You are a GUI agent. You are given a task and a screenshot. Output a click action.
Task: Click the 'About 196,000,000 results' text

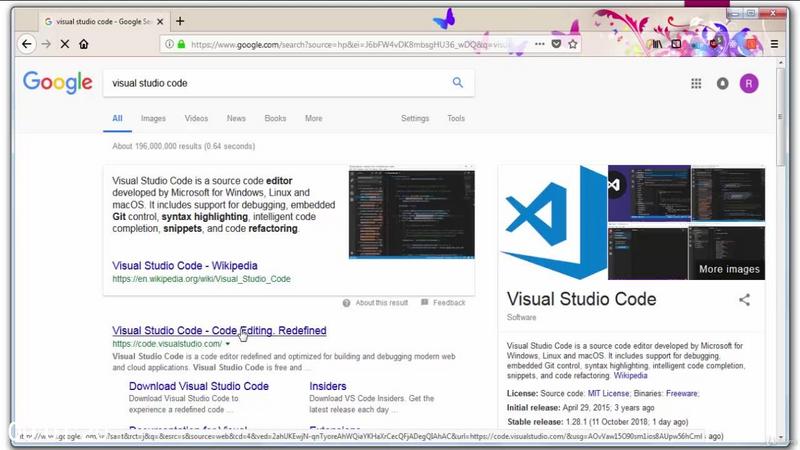[184, 146]
